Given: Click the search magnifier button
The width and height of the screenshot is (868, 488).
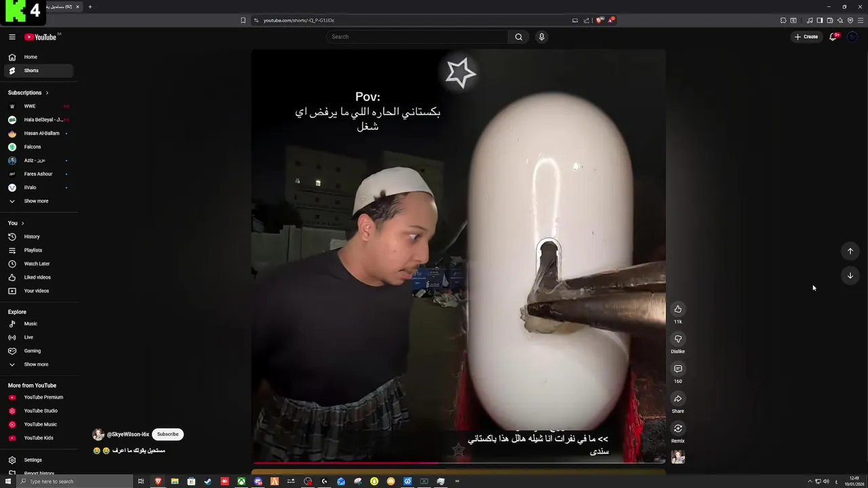Looking at the screenshot, I should coord(519,37).
